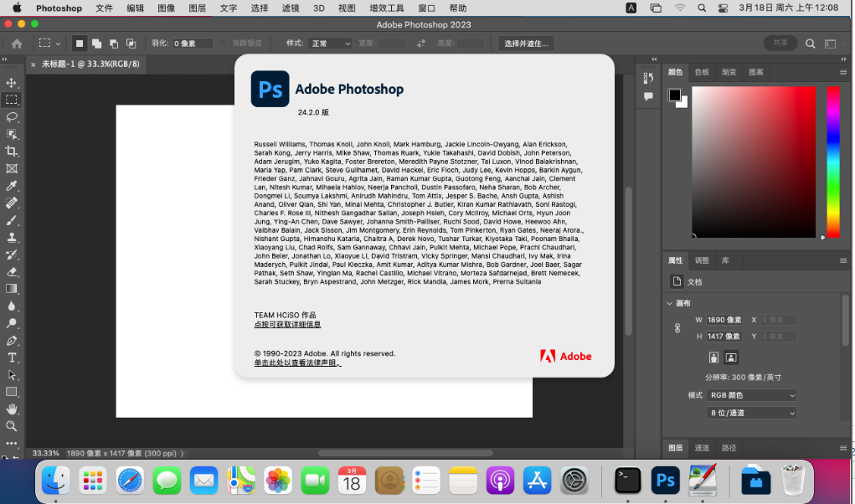Choose New Selection mode
This screenshot has height=504, width=855.
(x=80, y=44)
